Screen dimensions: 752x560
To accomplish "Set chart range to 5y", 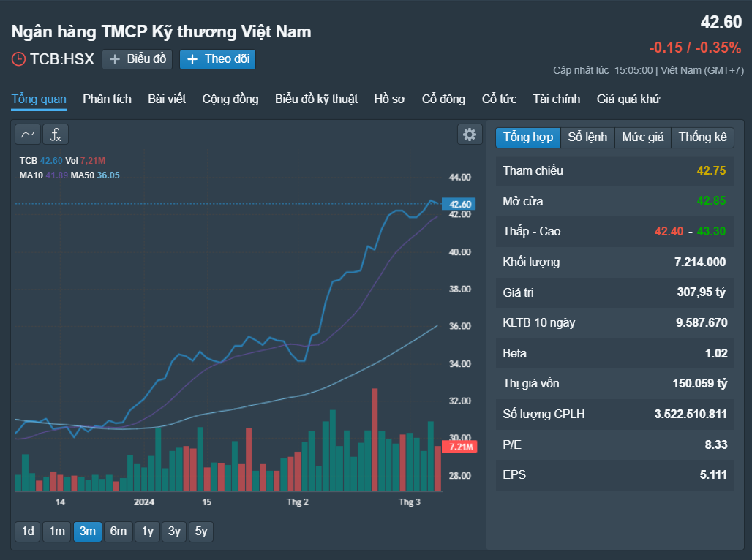I will pos(201,531).
